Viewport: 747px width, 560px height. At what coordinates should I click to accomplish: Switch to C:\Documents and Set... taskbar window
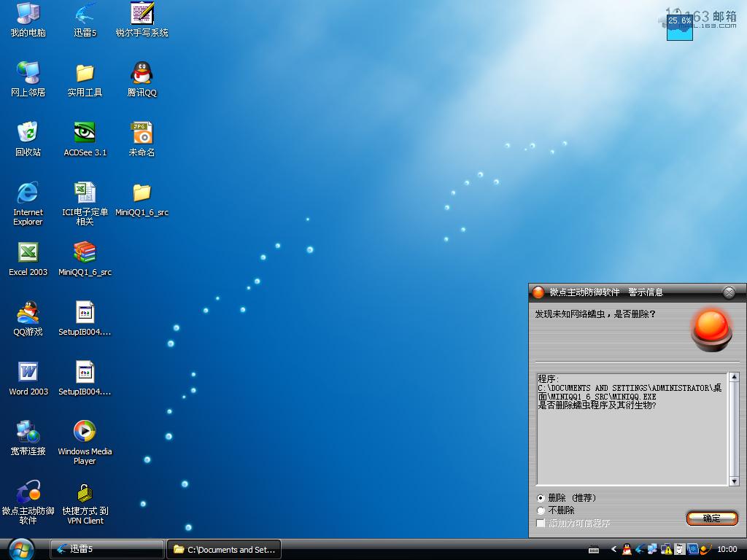tap(224, 549)
